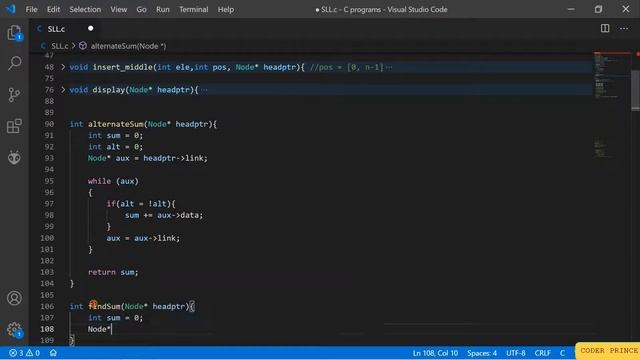Open the PlatformIO alien icon
The height and width of the screenshot is (360, 640).
(x=14, y=157)
